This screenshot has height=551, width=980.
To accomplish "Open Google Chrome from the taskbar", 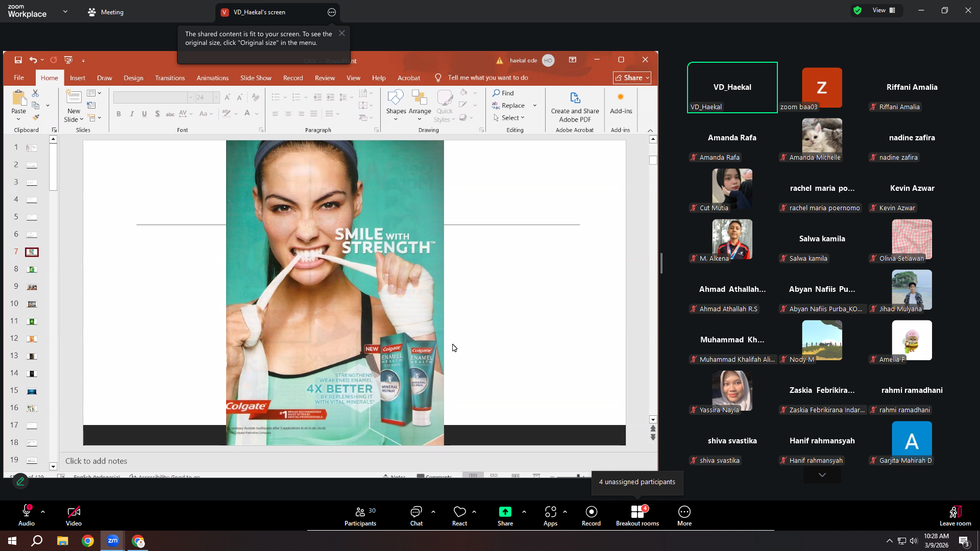I will point(88,541).
